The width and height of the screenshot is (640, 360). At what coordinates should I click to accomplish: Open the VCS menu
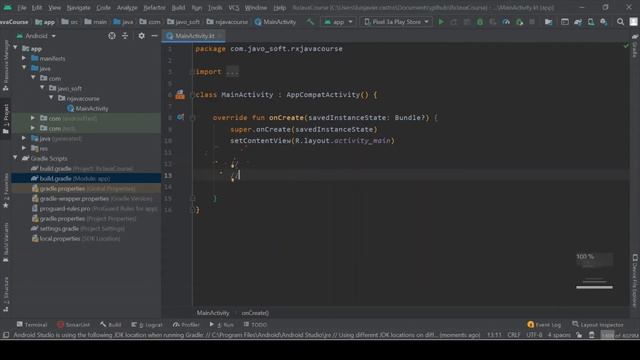pyautogui.click(x=234, y=8)
